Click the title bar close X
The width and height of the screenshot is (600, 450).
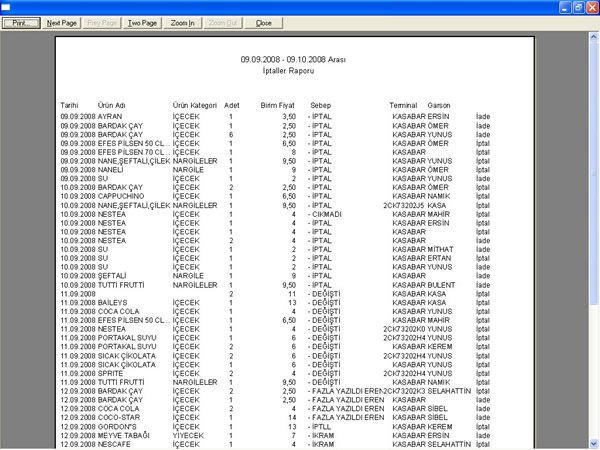[x=592, y=7]
